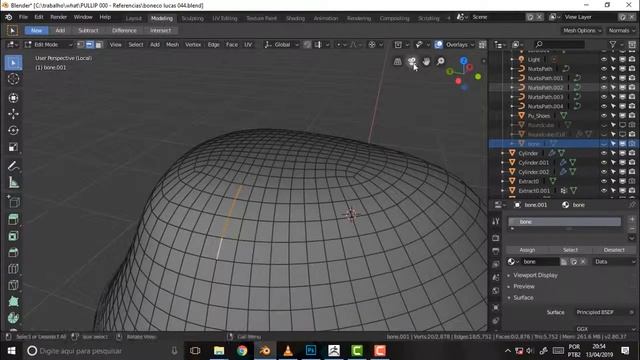The image size is (640, 360).
Task: Open the Edit Mode dropdown
Action: pyautogui.click(x=49, y=44)
